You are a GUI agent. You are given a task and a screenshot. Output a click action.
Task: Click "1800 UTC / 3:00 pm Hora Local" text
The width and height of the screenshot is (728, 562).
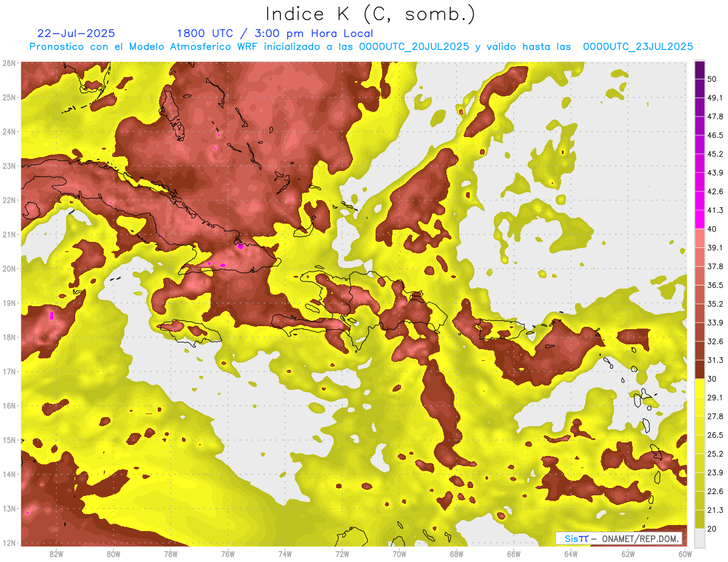click(275, 33)
